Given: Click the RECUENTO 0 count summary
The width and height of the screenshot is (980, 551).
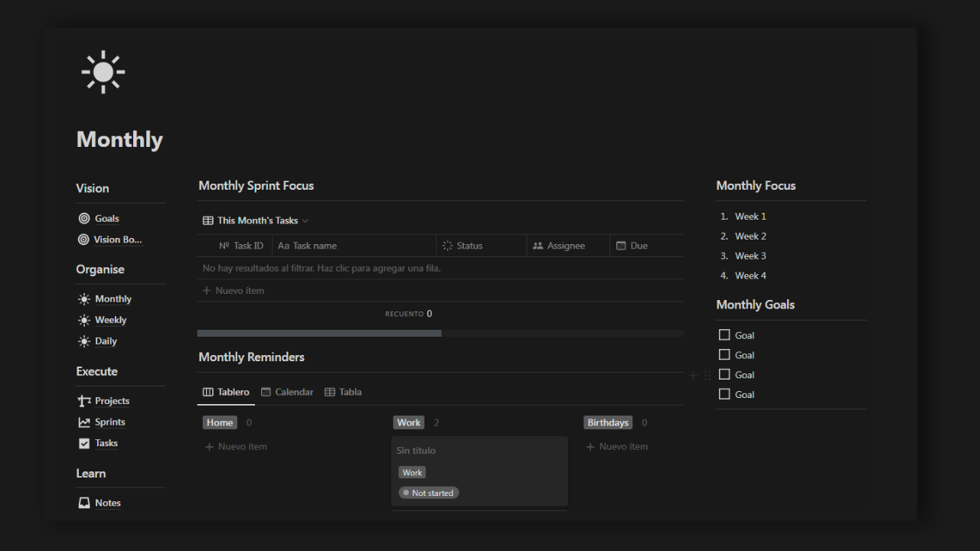Looking at the screenshot, I should click(409, 314).
